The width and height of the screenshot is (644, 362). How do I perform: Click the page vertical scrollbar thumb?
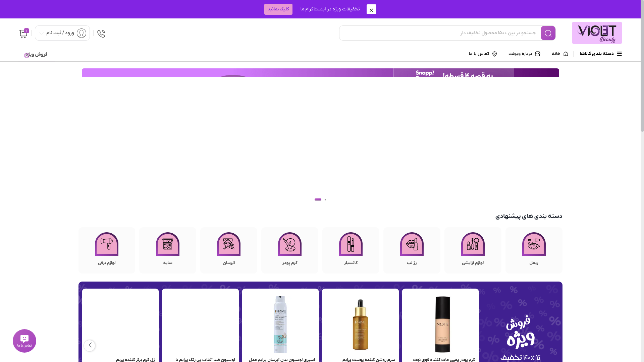click(x=642, y=66)
